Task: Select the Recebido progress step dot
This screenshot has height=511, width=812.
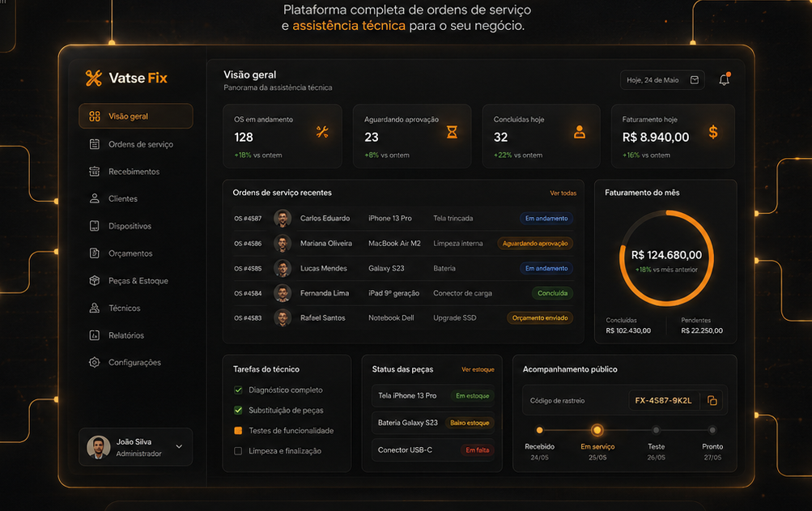Action: click(540, 430)
